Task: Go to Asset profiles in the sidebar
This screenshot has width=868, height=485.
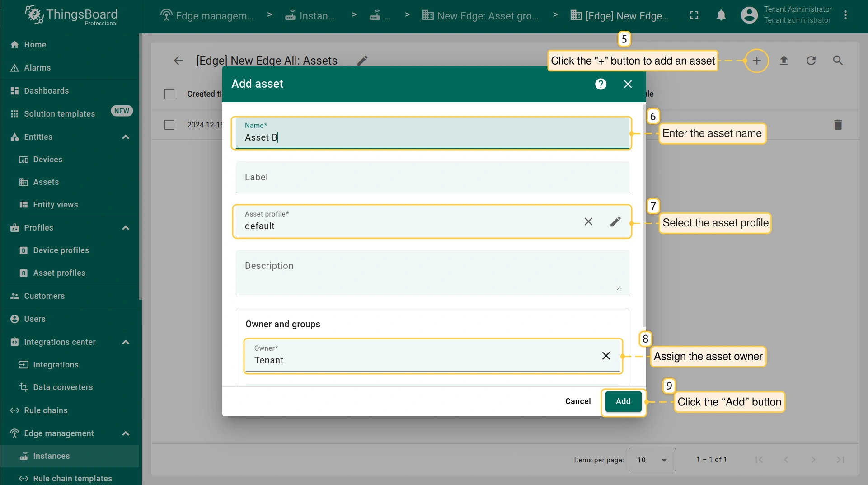Action: [x=59, y=273]
